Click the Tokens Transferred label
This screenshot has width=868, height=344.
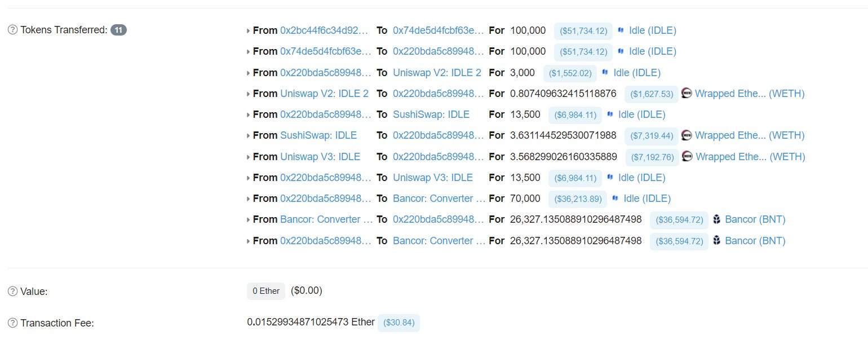coord(64,30)
